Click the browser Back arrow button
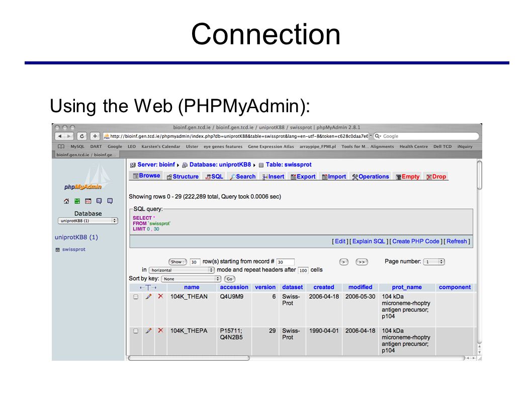 point(60,136)
